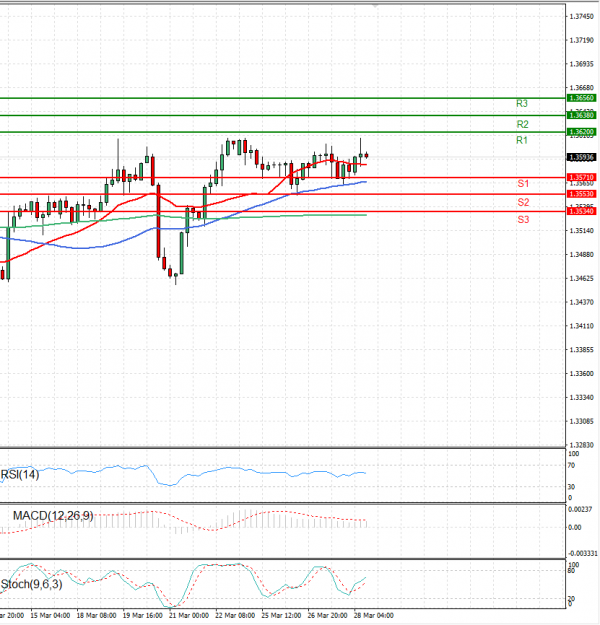
Task: Click the MACD -0.003331 scale value
Action: [x=583, y=554]
